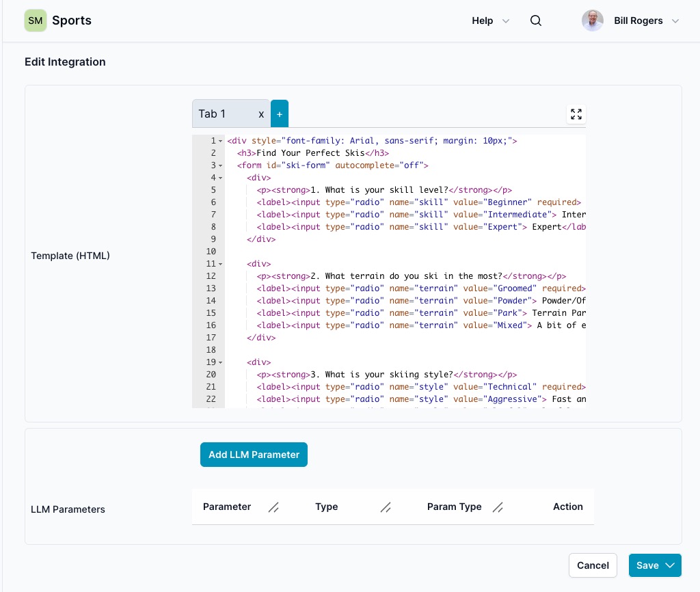Click the "Expert" value in line 8

502,227
